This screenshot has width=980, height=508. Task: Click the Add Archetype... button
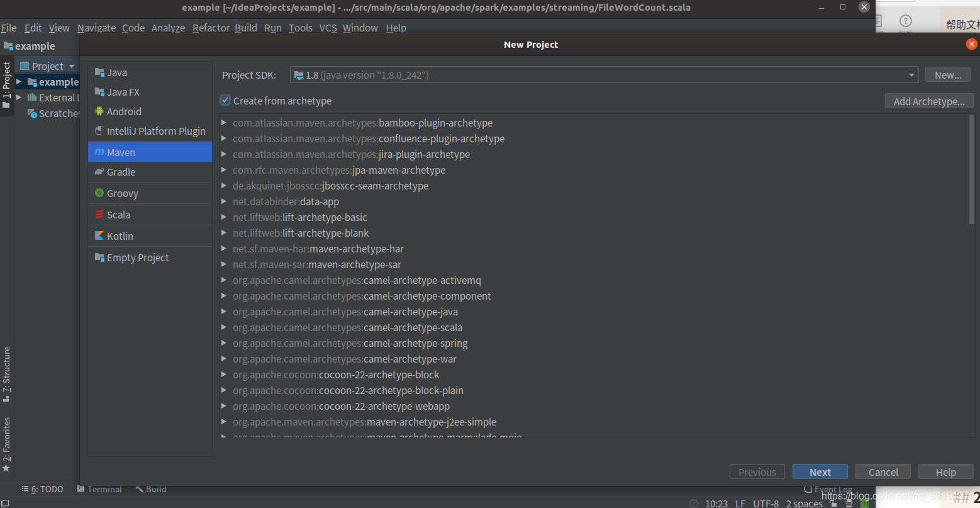click(929, 101)
